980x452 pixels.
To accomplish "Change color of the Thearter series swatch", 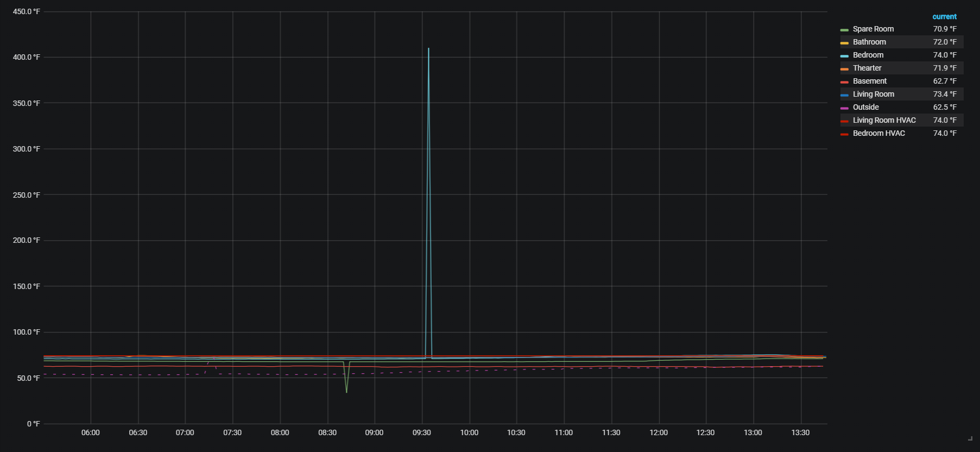I will click(844, 69).
